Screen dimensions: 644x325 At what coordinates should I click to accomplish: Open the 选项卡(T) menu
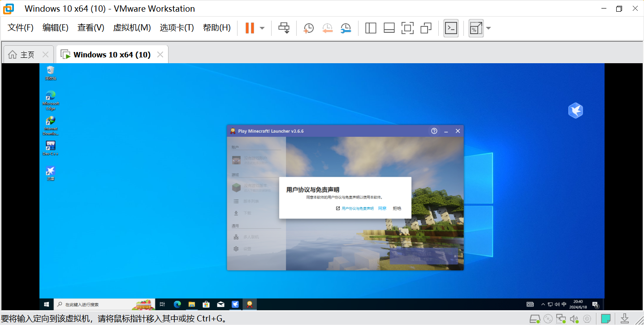pos(177,28)
